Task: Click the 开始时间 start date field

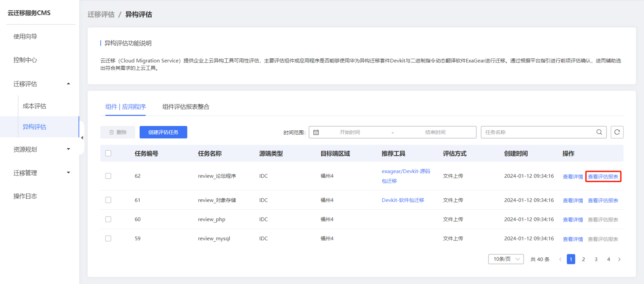Action: point(350,132)
